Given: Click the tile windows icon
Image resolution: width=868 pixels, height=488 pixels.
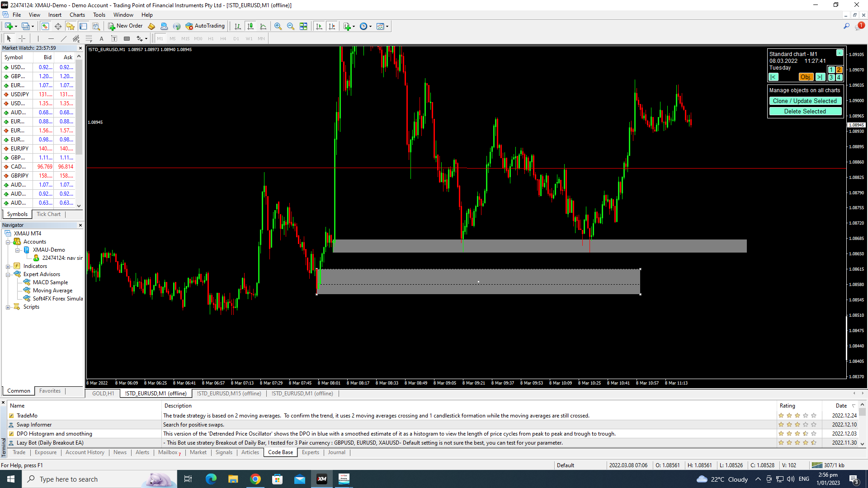Looking at the screenshot, I should pyautogui.click(x=303, y=26).
